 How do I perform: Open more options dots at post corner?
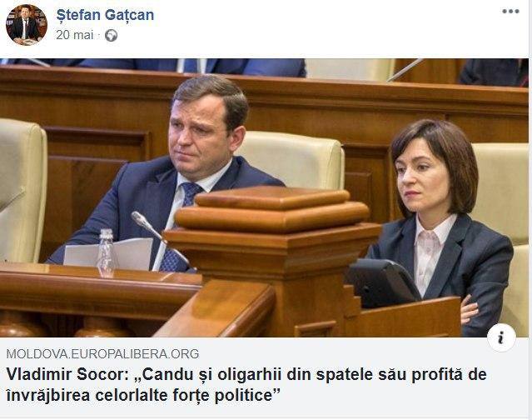pos(510,11)
